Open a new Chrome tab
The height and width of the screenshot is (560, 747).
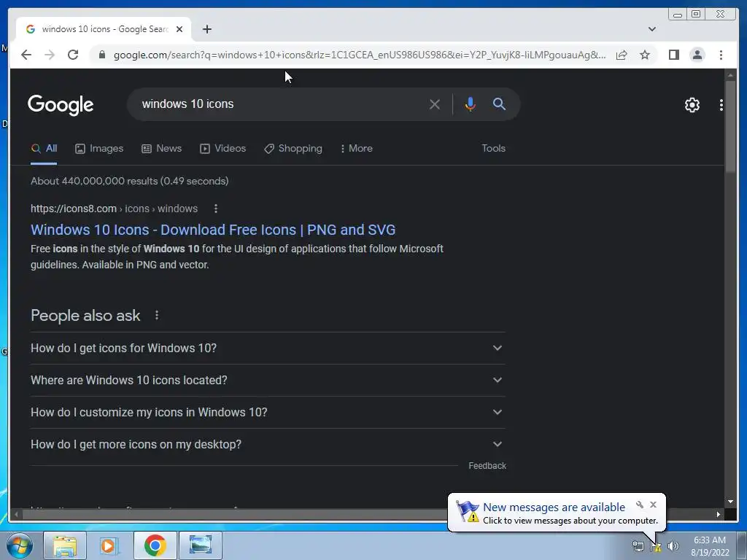(x=206, y=29)
